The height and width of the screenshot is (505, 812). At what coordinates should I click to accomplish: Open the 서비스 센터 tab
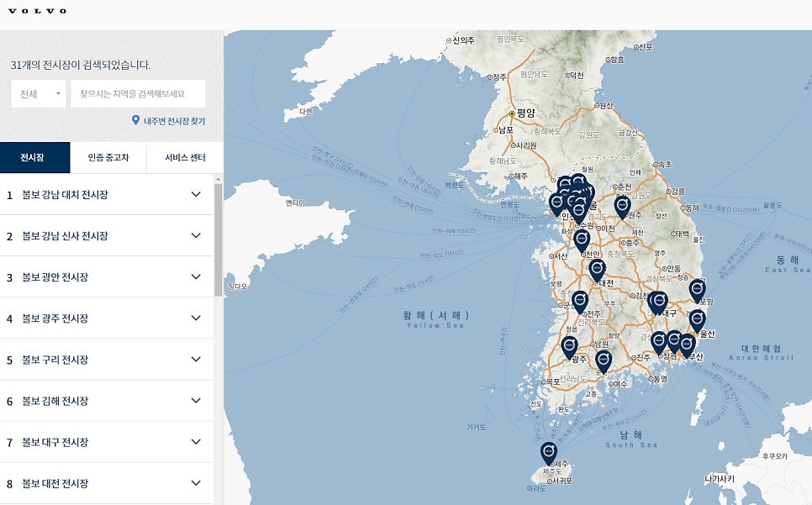(x=186, y=157)
